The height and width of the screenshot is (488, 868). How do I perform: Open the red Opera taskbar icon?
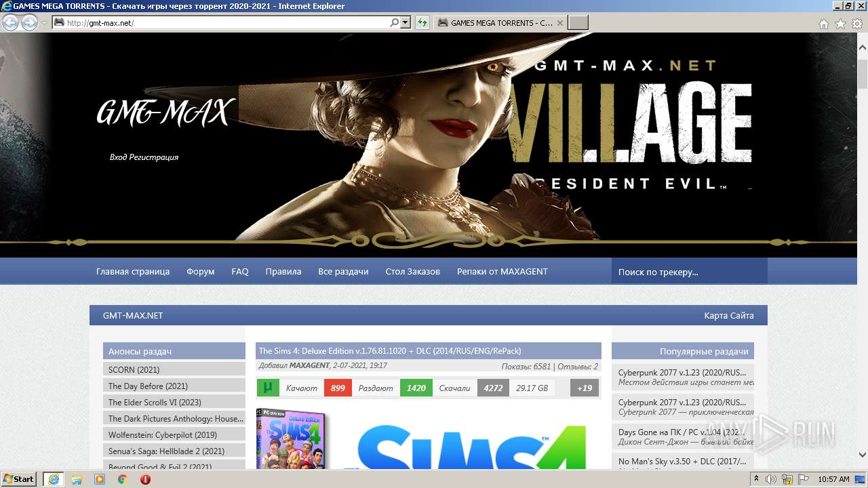point(145,479)
